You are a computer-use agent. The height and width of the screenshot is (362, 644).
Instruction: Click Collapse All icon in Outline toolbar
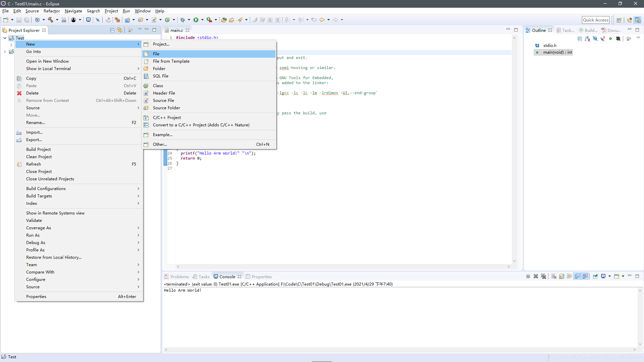(x=580, y=39)
